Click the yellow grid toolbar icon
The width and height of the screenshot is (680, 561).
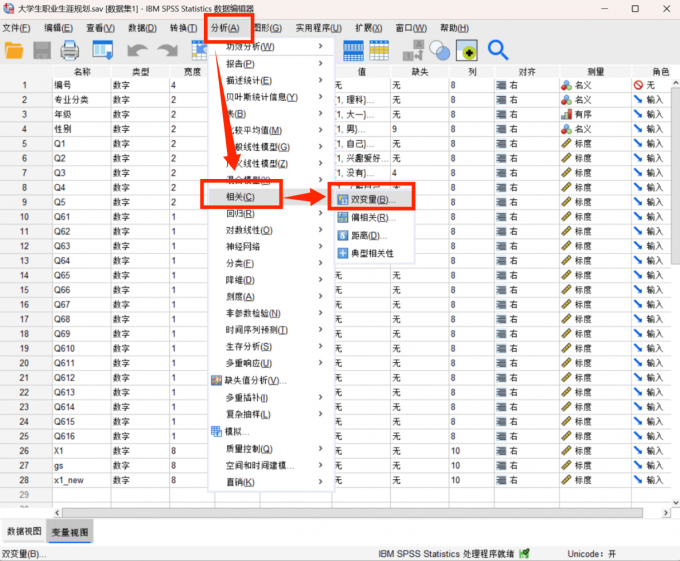point(379,51)
